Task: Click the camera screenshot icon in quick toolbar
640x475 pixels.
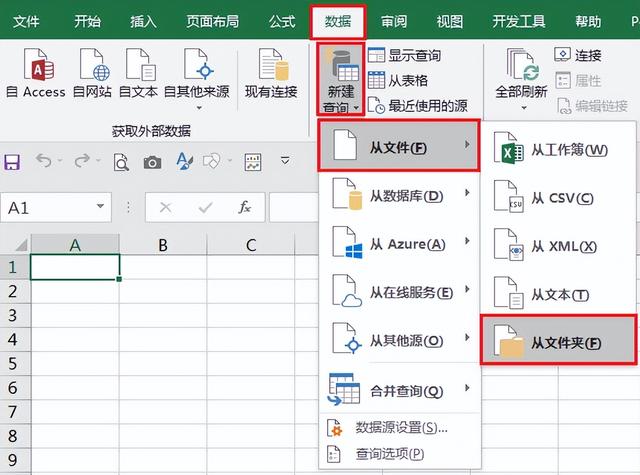Action: click(x=151, y=162)
